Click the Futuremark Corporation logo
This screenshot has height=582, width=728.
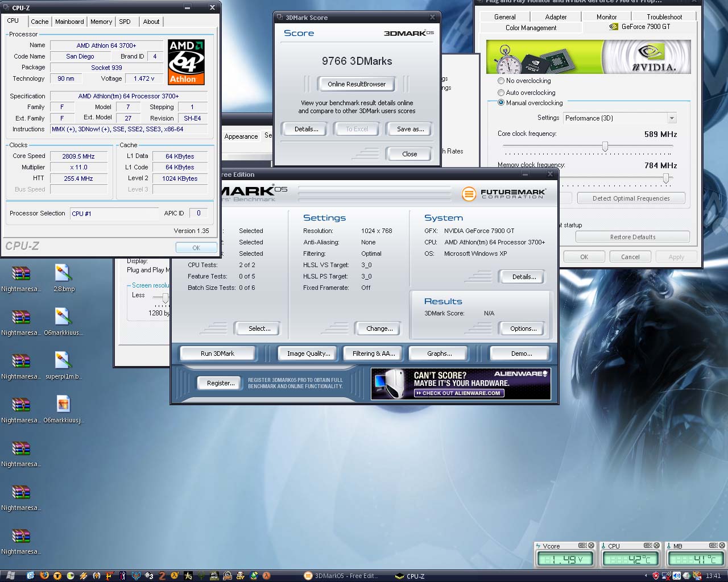pos(504,193)
